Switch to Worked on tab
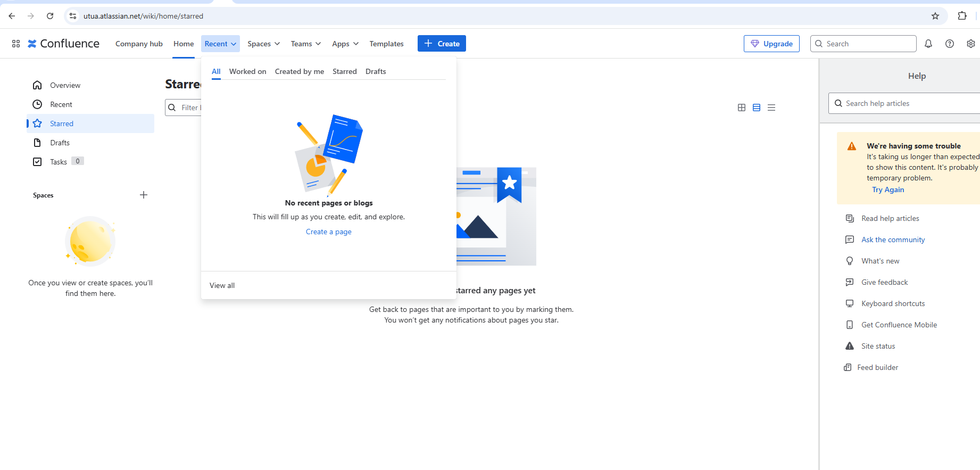This screenshot has height=470, width=980. pyautogui.click(x=247, y=71)
